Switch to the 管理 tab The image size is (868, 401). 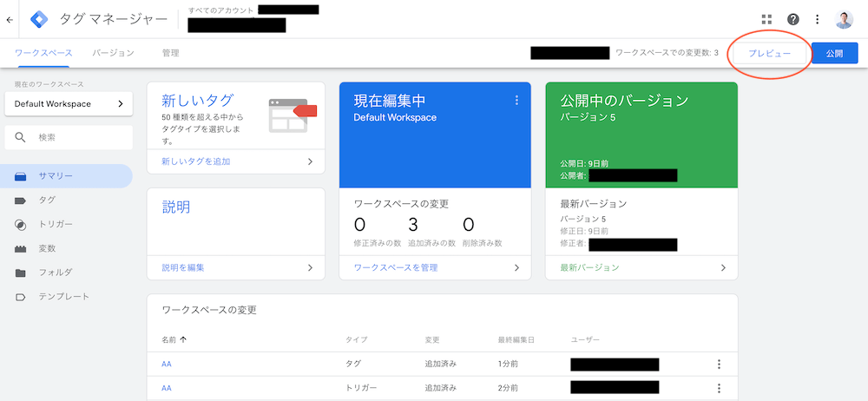click(170, 53)
